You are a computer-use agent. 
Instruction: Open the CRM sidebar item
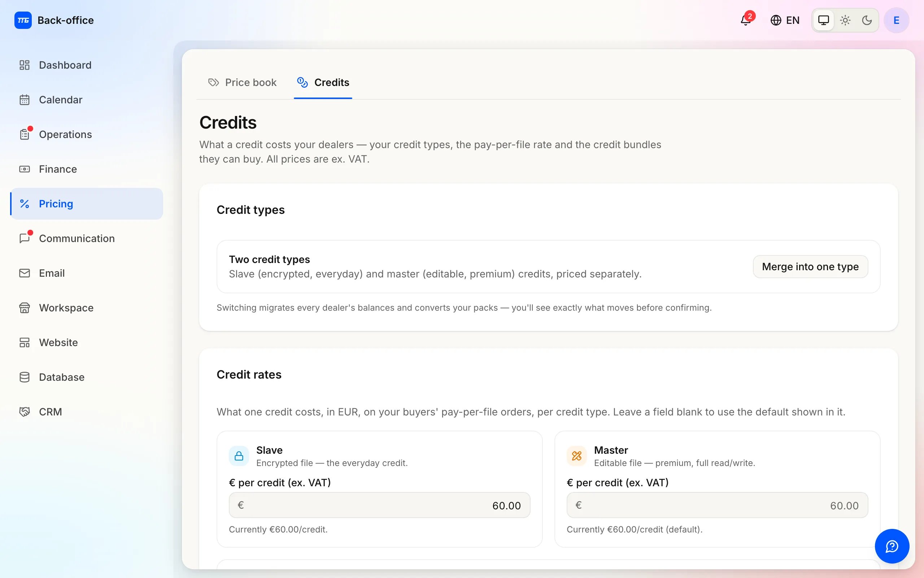click(x=87, y=412)
